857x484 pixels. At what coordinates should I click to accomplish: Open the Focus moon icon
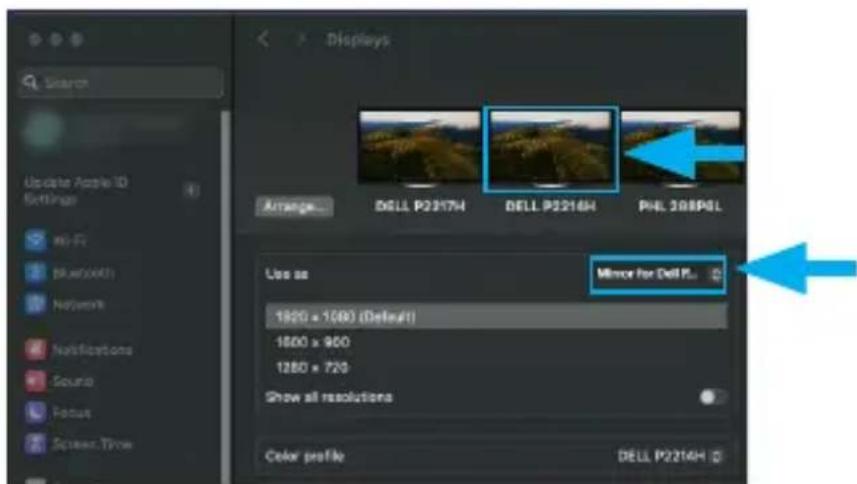coord(36,412)
